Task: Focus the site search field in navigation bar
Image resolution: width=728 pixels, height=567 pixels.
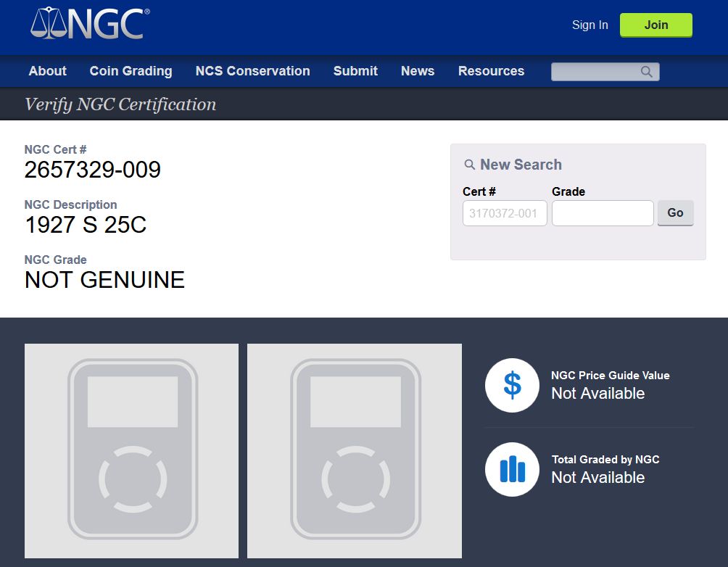Action: click(x=605, y=72)
